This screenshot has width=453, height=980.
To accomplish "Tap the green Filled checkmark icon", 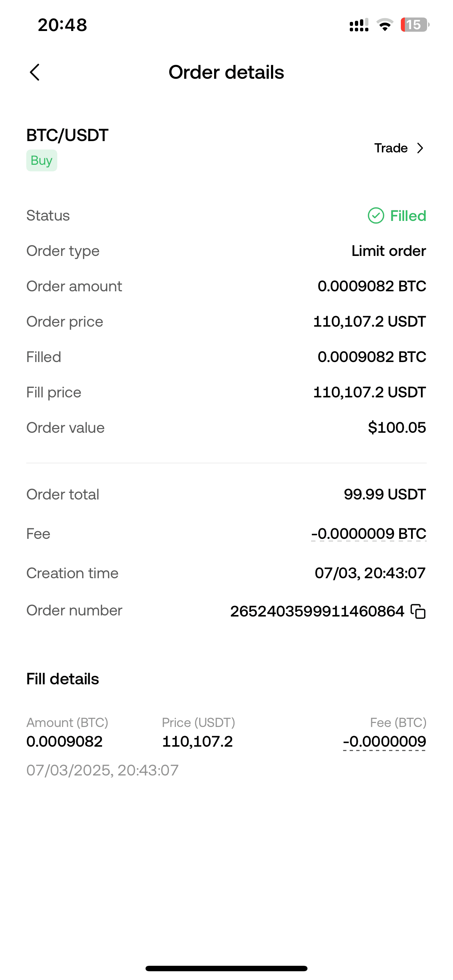I will click(x=376, y=216).
